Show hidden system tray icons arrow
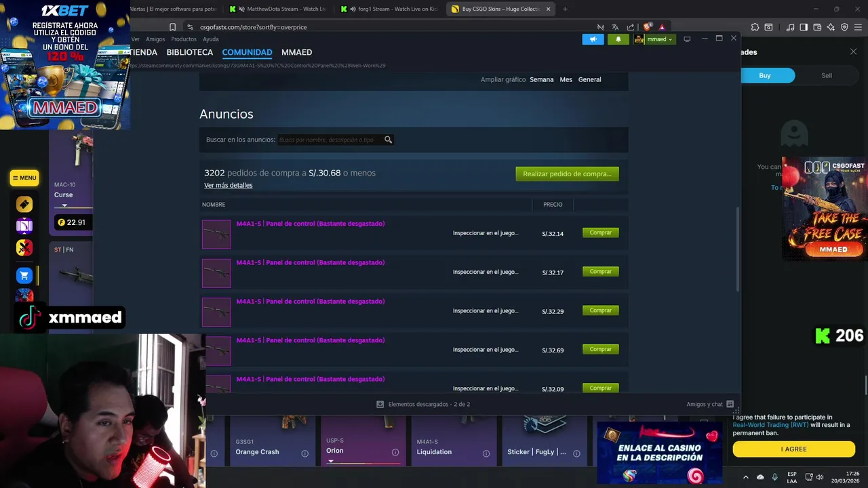 click(x=745, y=477)
